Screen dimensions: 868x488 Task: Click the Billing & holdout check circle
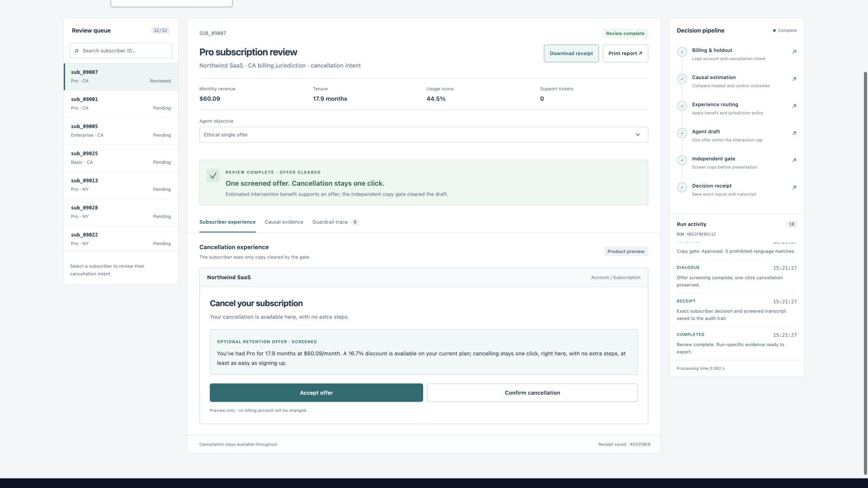(682, 52)
